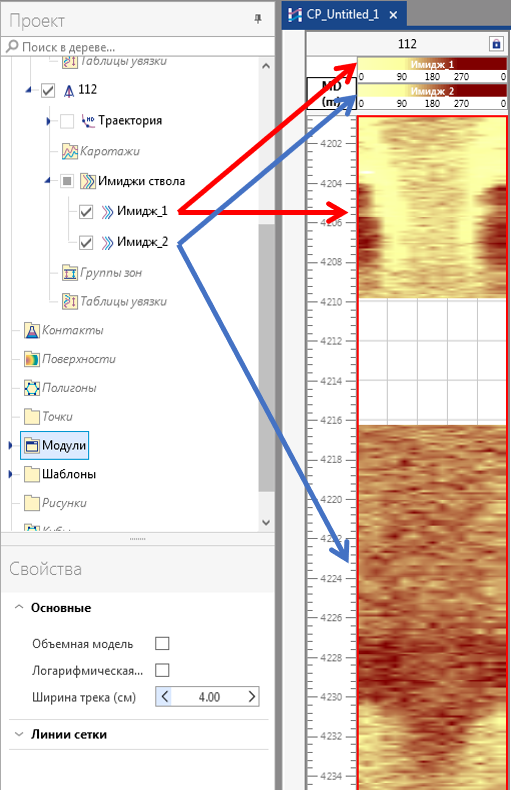Uncheck the Имидж_2 checkbox
This screenshot has width=511, height=790.
coord(86,242)
